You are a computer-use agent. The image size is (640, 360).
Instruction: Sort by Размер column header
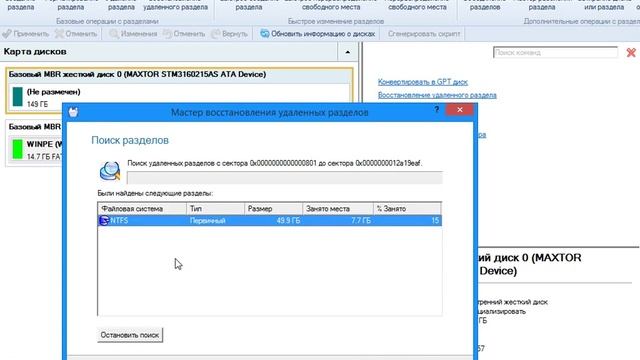273,209
